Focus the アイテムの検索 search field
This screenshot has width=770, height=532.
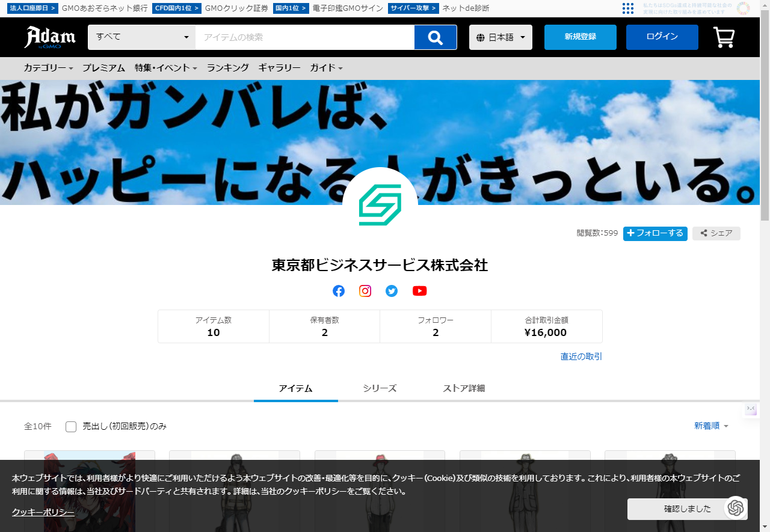point(305,37)
